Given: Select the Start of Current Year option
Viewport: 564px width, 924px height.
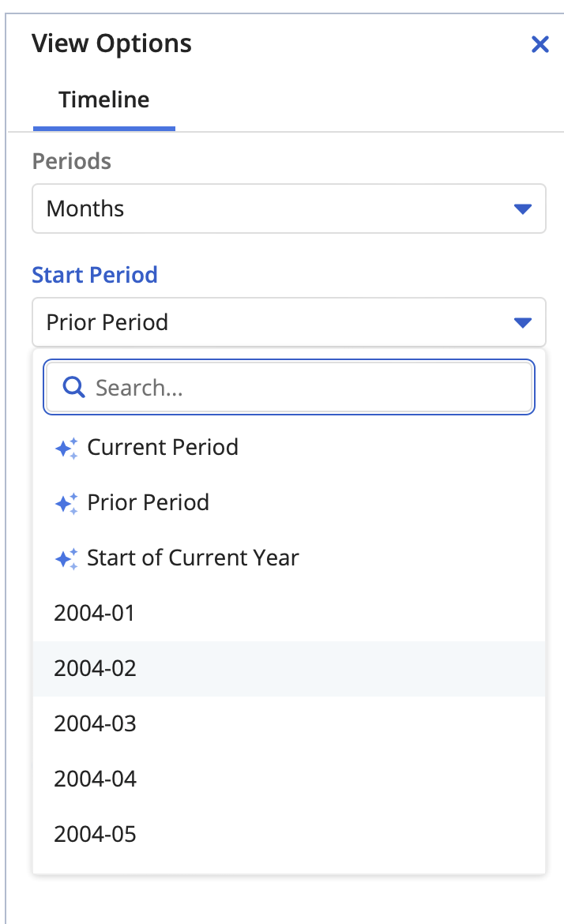Looking at the screenshot, I should [193, 558].
